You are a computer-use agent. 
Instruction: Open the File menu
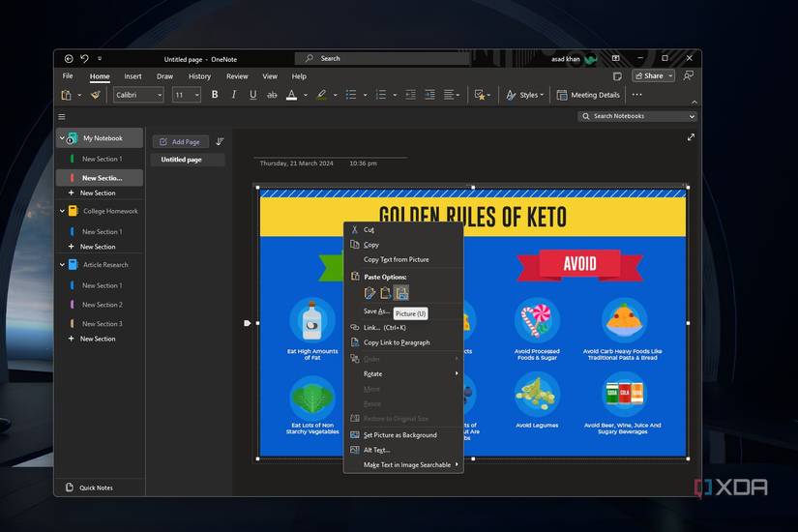pos(68,75)
